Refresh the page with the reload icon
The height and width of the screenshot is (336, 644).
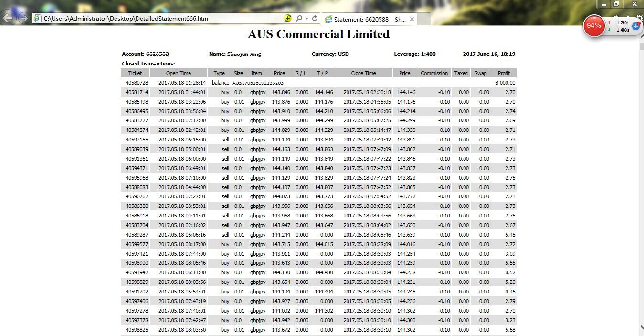point(315,19)
